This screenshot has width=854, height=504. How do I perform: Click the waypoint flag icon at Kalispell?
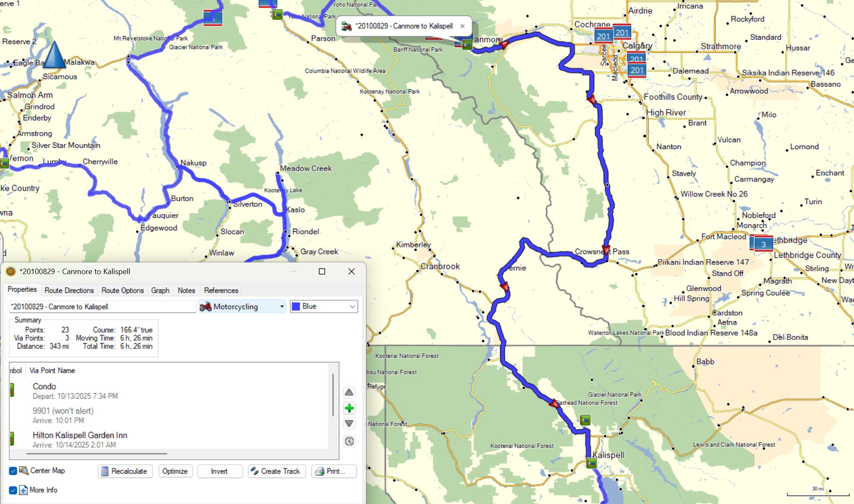pyautogui.click(x=591, y=463)
